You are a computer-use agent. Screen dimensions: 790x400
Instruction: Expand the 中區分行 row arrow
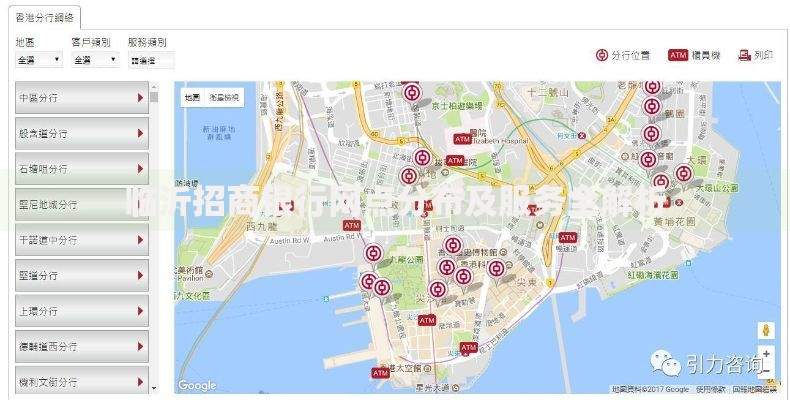pos(141,98)
